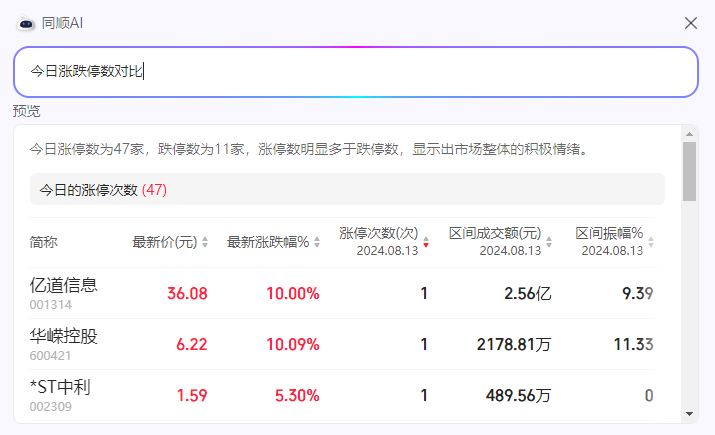Open stock 华嵘控股
Image resolution: width=715 pixels, height=435 pixels.
pos(63,336)
